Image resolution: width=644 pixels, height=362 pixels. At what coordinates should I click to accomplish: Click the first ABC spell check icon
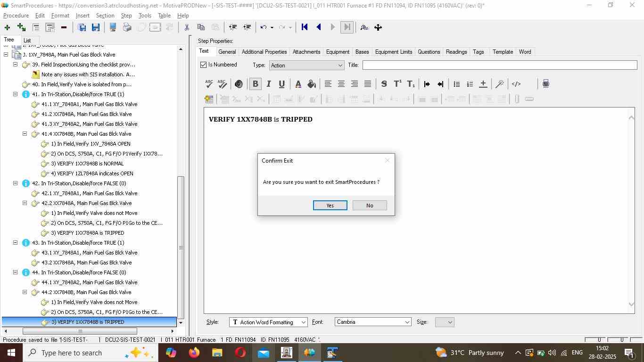click(x=209, y=84)
